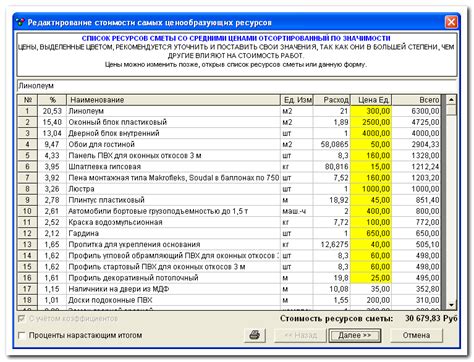Click the 'Линолеум' name field above table
474x362 pixels.
(x=237, y=86)
